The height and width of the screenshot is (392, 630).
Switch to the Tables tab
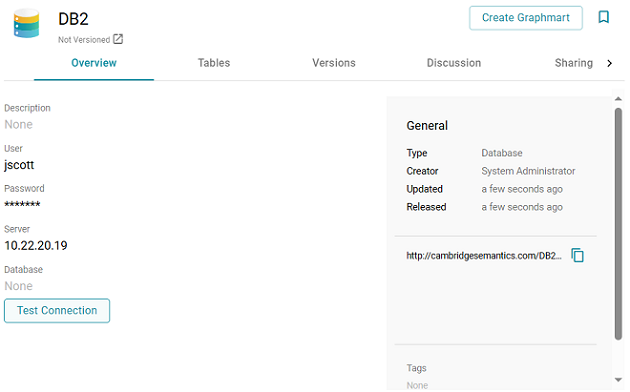(x=214, y=63)
